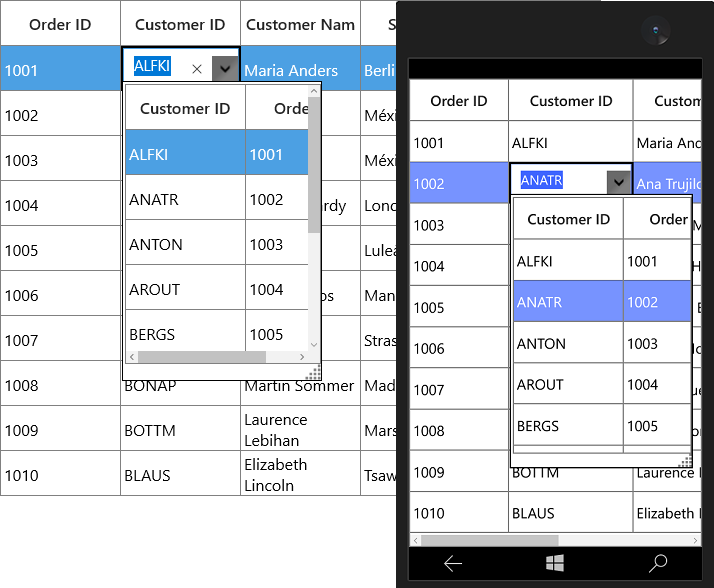Image resolution: width=714 pixels, height=588 pixels.
Task: Click Maria Anders cell in desktop grid
Action: [301, 69]
